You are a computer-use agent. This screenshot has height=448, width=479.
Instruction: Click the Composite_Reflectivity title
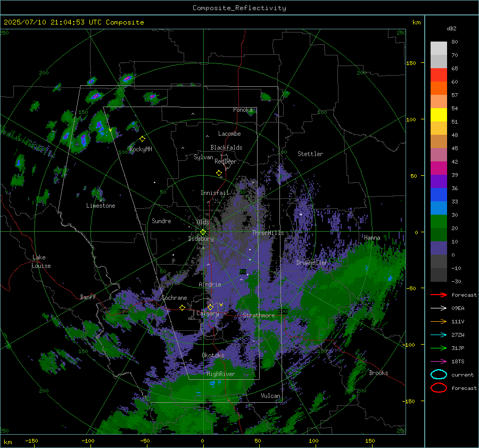coord(240,8)
